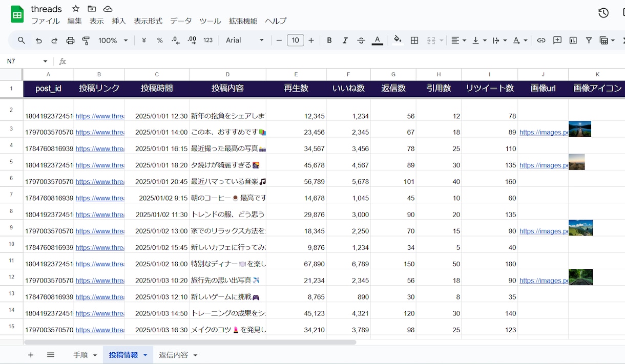Open table views dropdown

click(607, 40)
